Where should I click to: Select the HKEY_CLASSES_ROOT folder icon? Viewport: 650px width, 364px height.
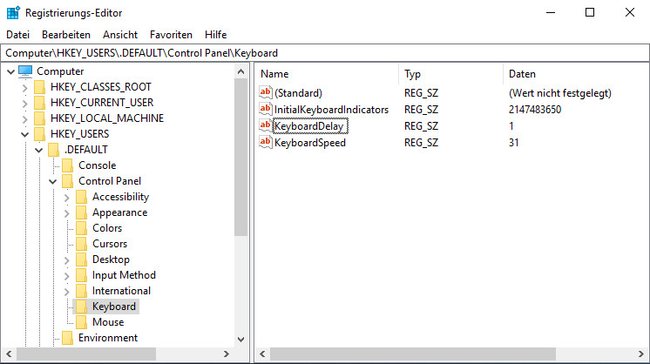pos(39,87)
